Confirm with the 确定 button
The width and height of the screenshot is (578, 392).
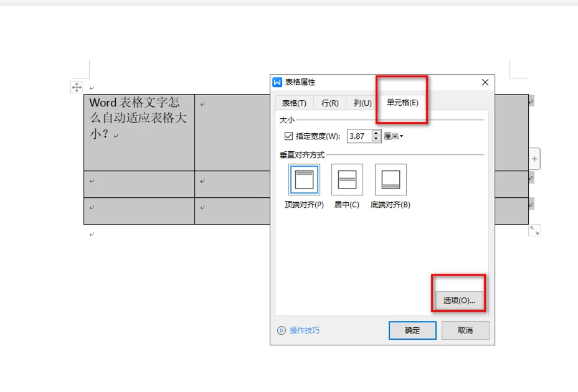point(412,330)
